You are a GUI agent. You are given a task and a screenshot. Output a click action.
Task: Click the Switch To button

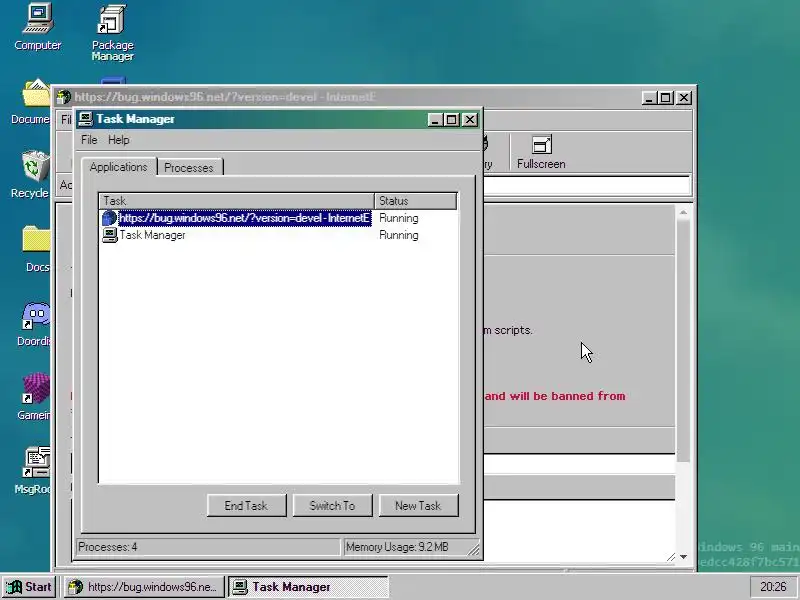(332, 506)
